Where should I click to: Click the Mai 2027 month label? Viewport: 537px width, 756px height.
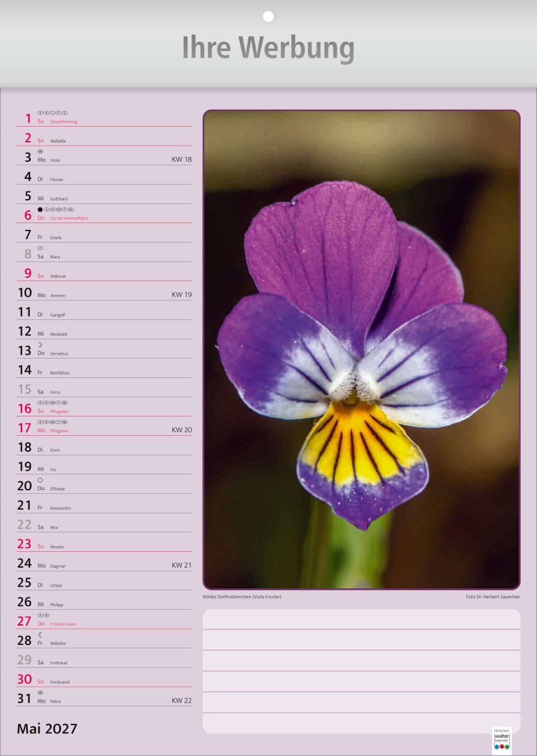47,729
